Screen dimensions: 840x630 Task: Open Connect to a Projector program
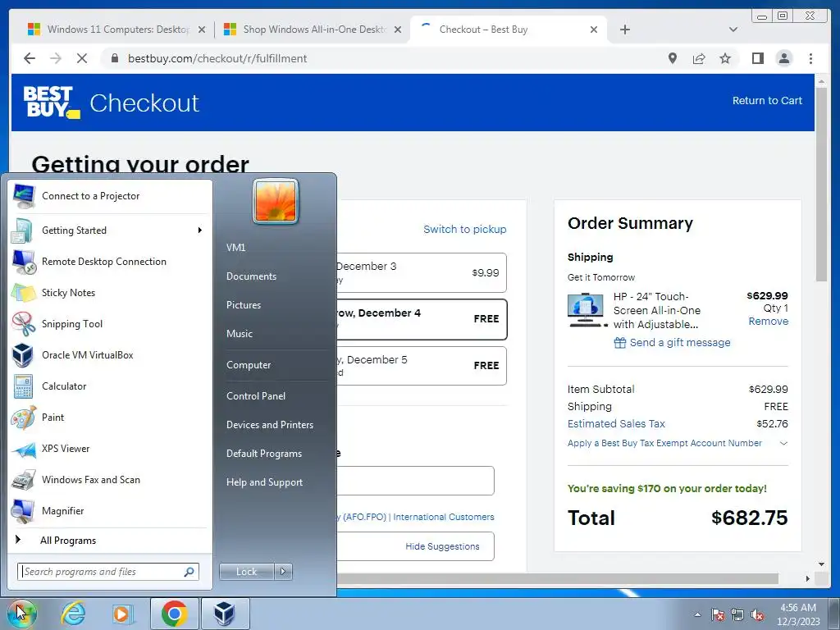click(109, 196)
